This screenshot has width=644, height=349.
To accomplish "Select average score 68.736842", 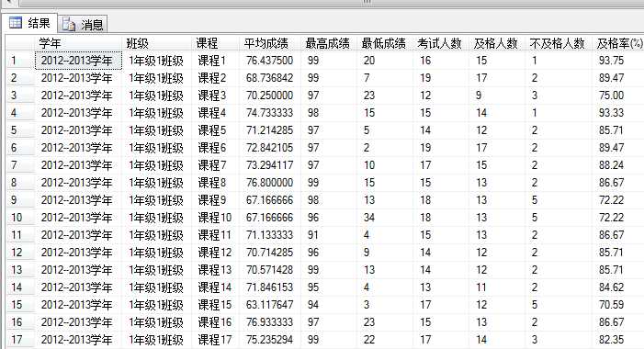I will click(x=270, y=78).
